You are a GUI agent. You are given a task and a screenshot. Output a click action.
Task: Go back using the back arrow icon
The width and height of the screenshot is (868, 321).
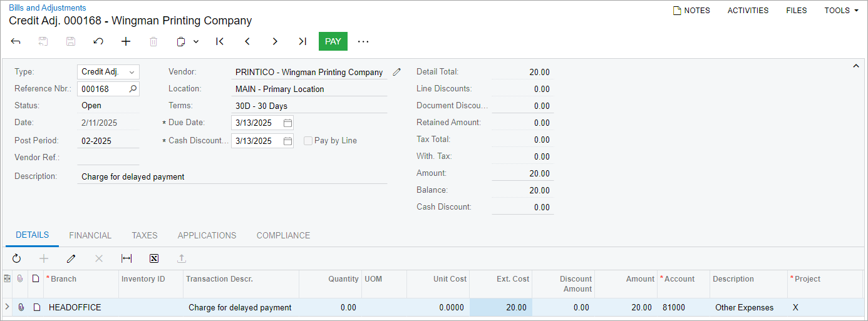coord(16,41)
